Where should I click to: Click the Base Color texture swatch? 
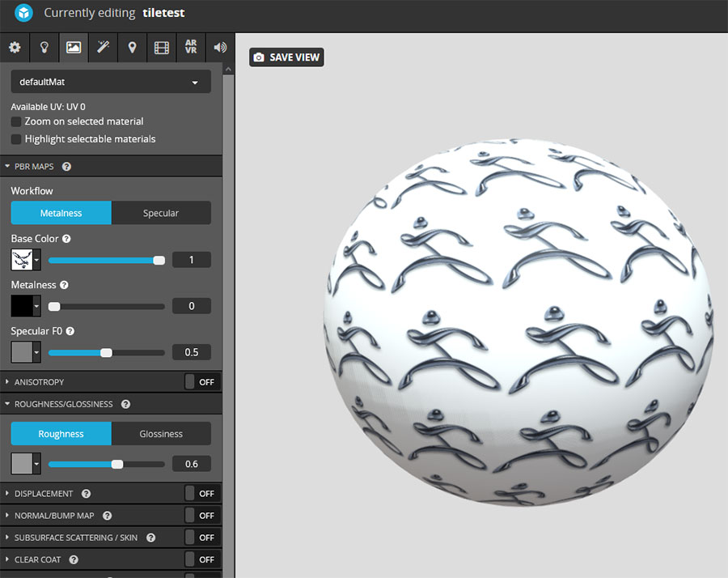coord(22,260)
